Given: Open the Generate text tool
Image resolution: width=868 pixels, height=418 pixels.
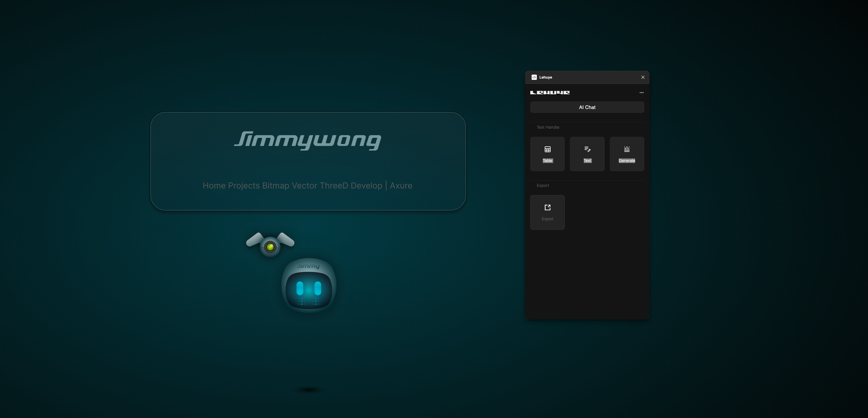Looking at the screenshot, I should coord(626,149).
